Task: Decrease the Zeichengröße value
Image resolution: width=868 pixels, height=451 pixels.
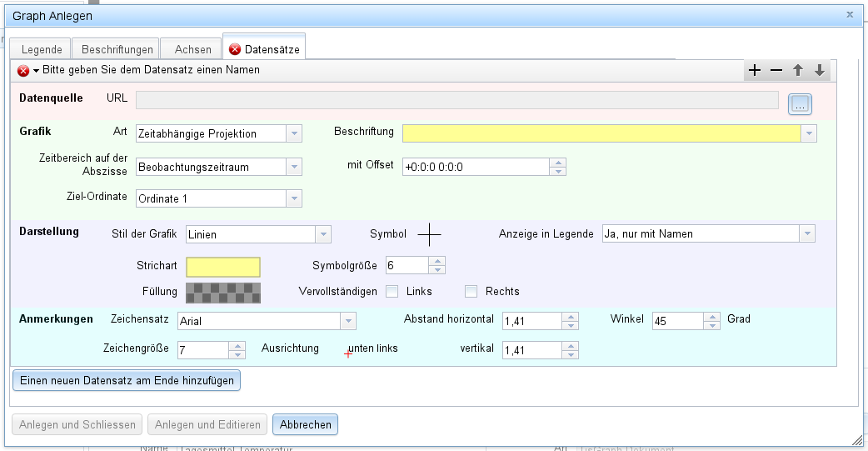Action: tap(237, 354)
